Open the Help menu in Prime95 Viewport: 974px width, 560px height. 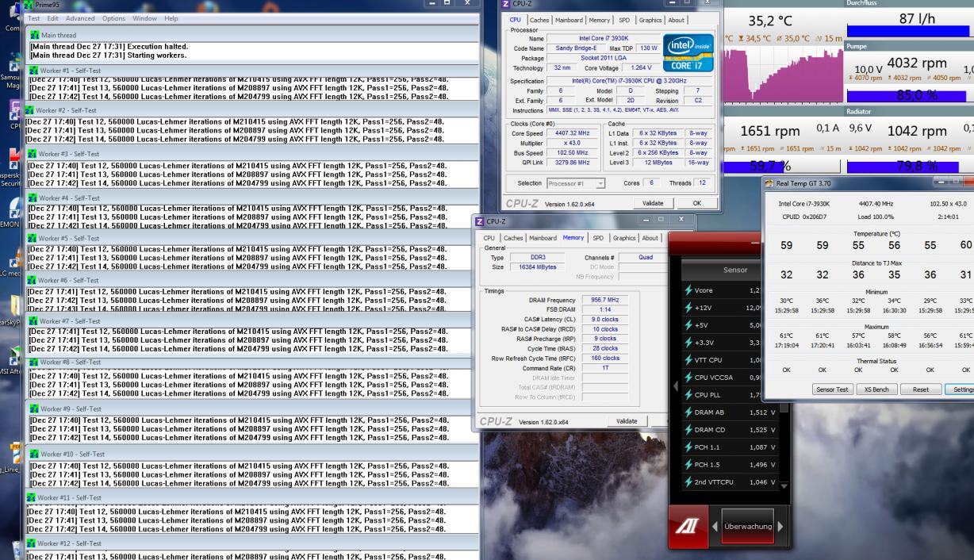[171, 18]
